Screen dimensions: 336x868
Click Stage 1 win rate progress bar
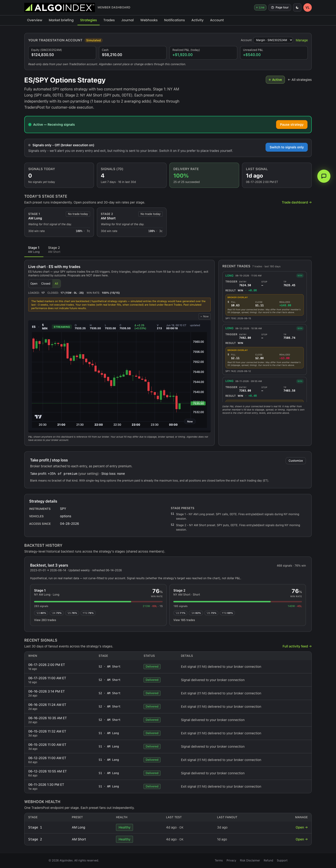pyautogui.click(x=98, y=601)
